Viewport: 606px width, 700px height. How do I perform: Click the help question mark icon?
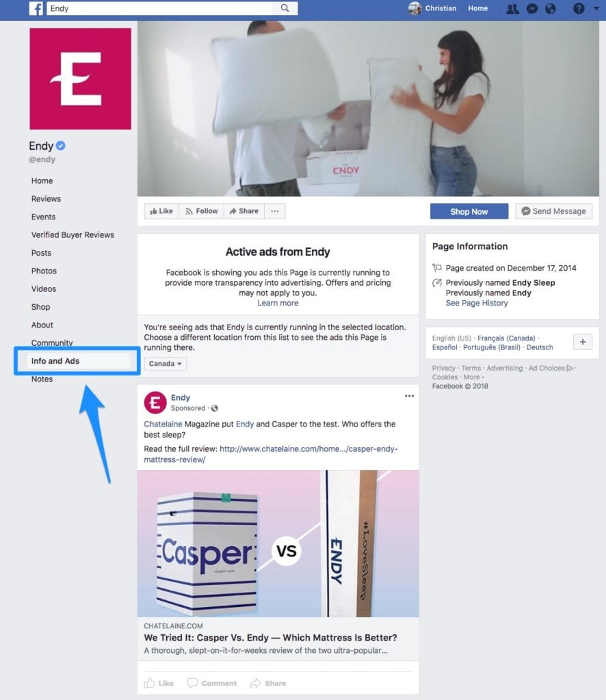pos(579,8)
